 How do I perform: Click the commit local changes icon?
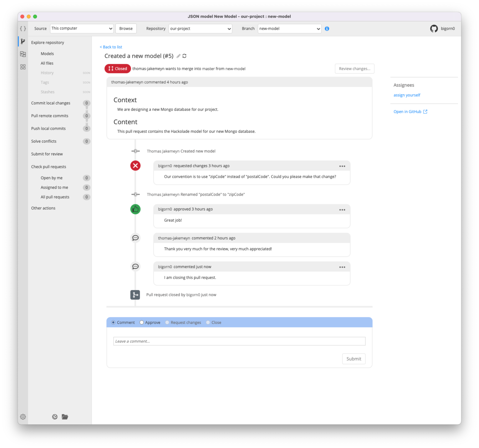tap(86, 103)
